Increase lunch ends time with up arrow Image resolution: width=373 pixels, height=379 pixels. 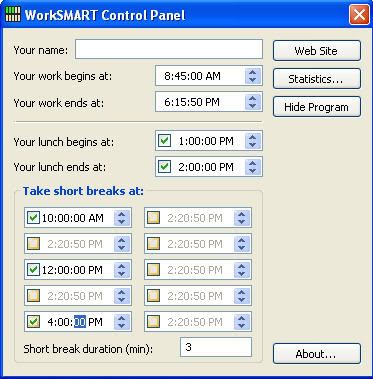pyautogui.click(x=253, y=163)
